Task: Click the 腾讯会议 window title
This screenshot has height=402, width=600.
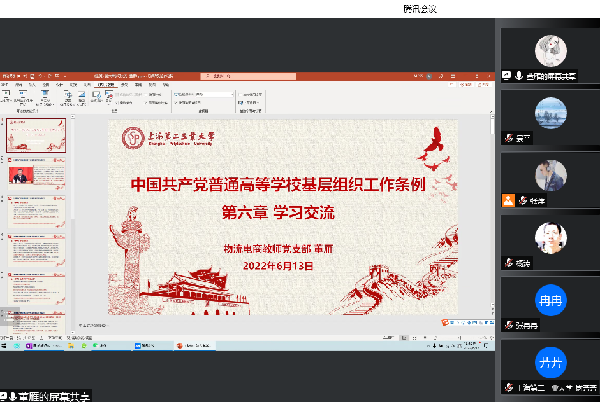Action: point(420,8)
